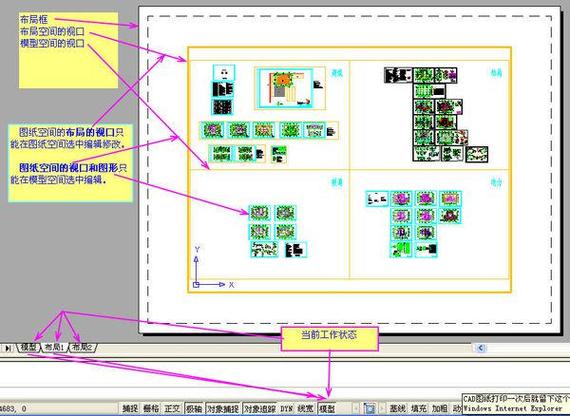Click the maximize viewport icon in status bar

[369, 409]
